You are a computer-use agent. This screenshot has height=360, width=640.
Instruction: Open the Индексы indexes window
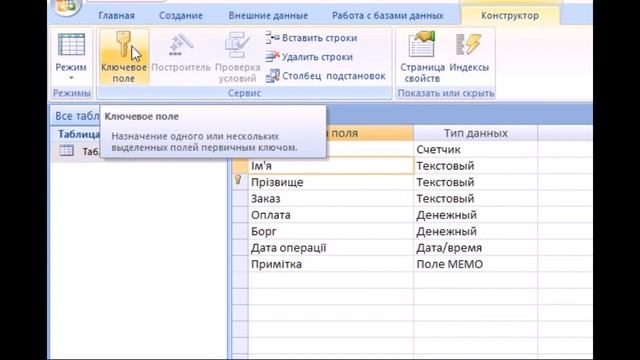click(x=469, y=53)
